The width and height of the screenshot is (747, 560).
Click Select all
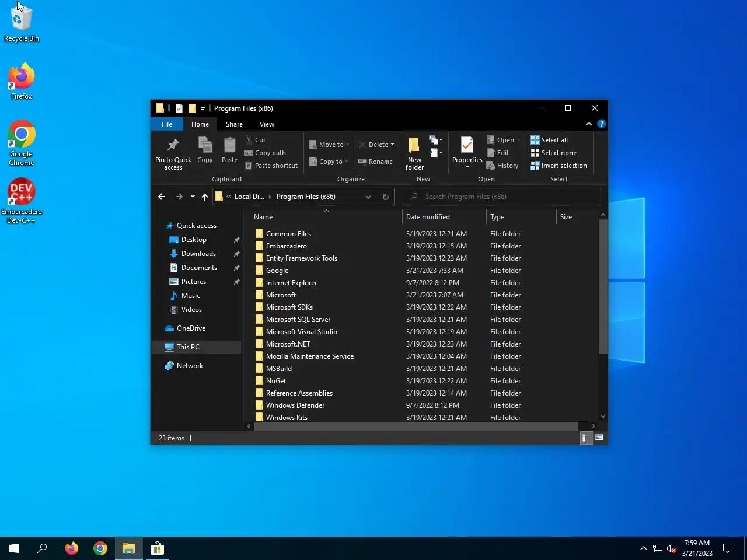549,140
